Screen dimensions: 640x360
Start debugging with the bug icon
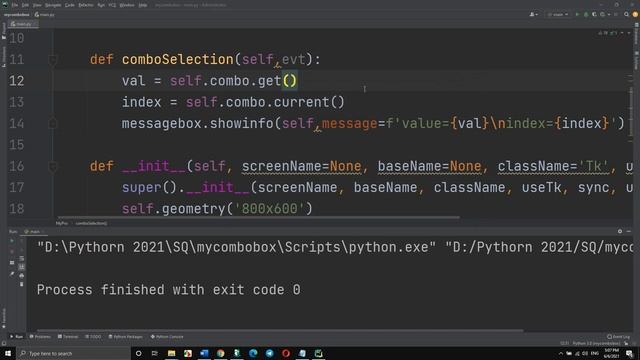(586, 15)
